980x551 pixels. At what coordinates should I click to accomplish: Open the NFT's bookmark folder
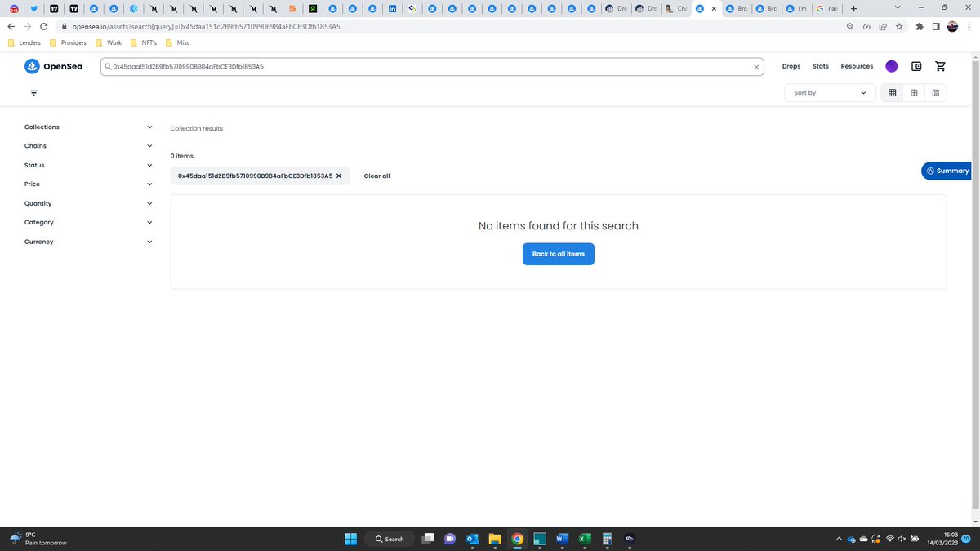(x=144, y=42)
